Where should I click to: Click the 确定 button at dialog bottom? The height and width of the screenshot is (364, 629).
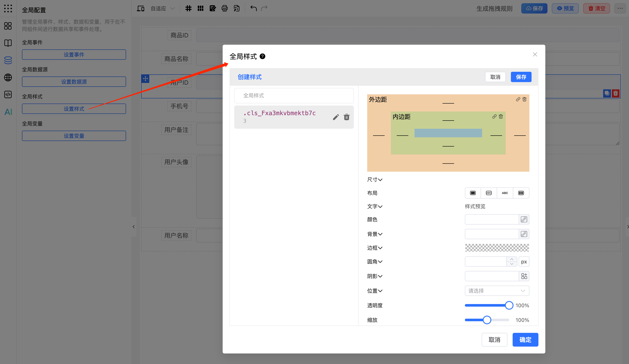[525, 340]
